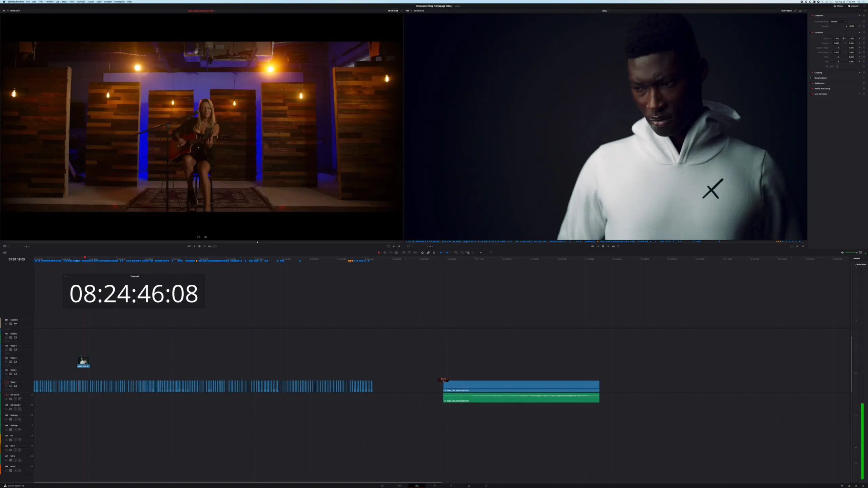Toggle the linked selection chain icon

(428, 252)
